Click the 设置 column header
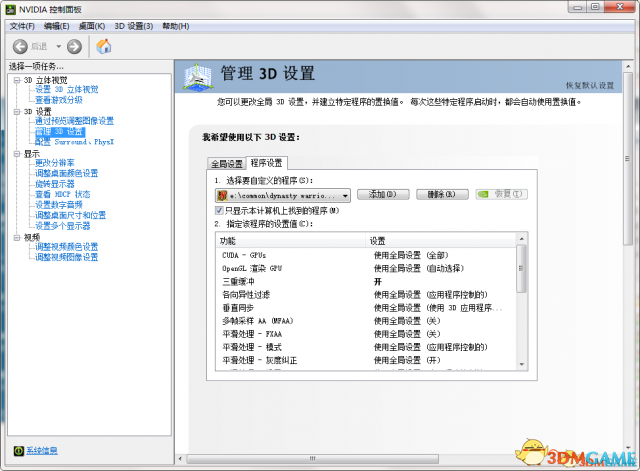 (x=441, y=241)
